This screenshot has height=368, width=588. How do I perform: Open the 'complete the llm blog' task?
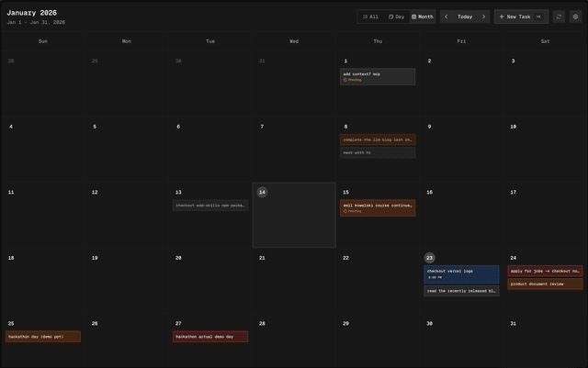(378, 139)
